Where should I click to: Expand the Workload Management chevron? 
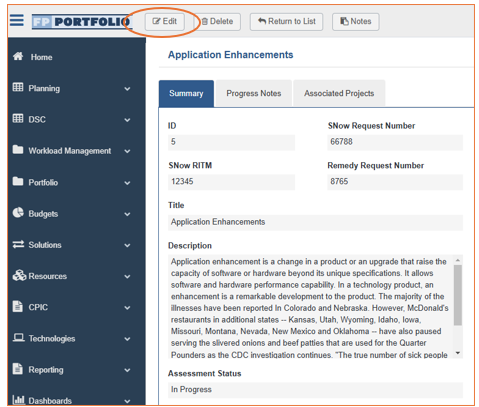click(127, 151)
